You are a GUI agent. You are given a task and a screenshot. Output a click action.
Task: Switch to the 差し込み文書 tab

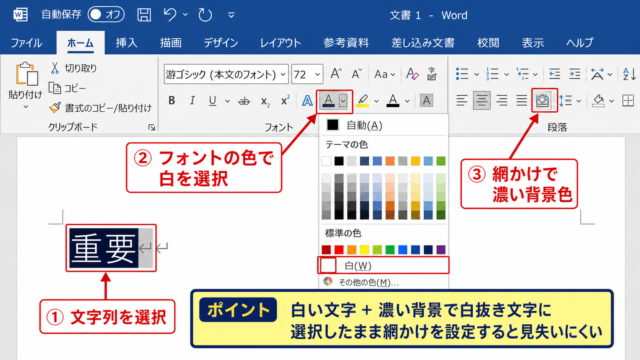click(422, 43)
